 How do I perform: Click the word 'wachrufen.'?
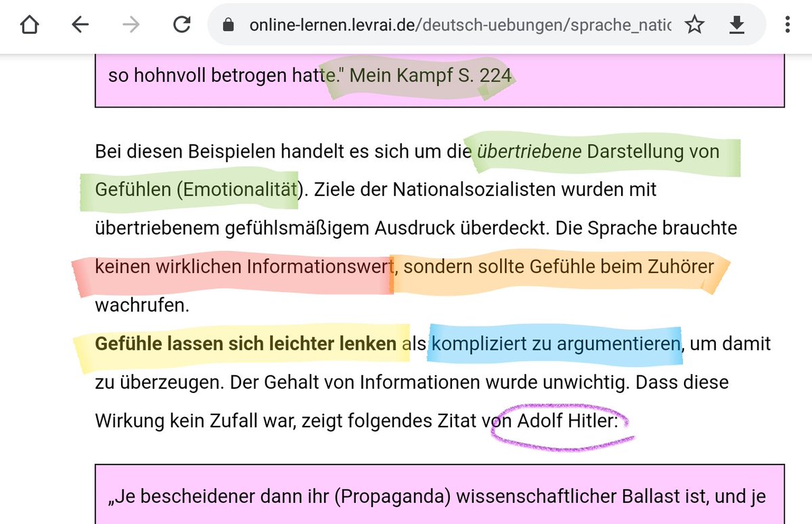coord(142,305)
